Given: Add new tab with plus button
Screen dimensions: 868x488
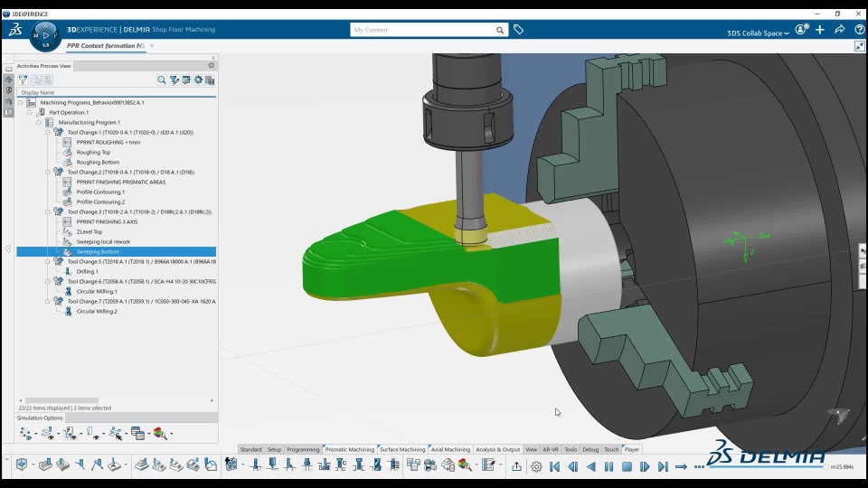Looking at the screenshot, I should click(152, 46).
